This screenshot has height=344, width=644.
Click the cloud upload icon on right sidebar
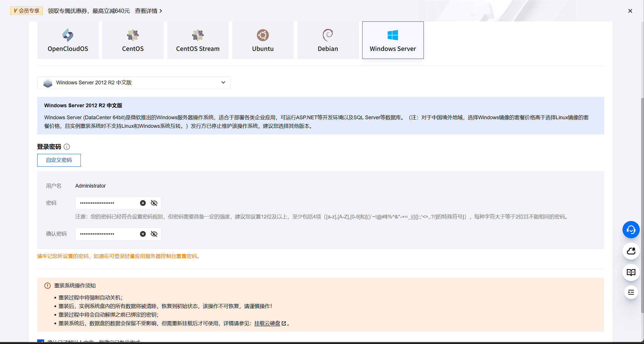click(x=631, y=251)
